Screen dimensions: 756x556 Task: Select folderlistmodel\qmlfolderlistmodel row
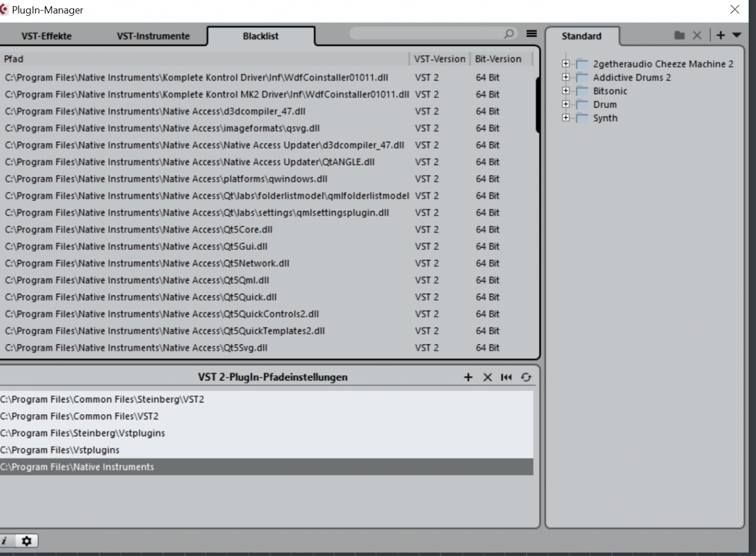coord(266,196)
